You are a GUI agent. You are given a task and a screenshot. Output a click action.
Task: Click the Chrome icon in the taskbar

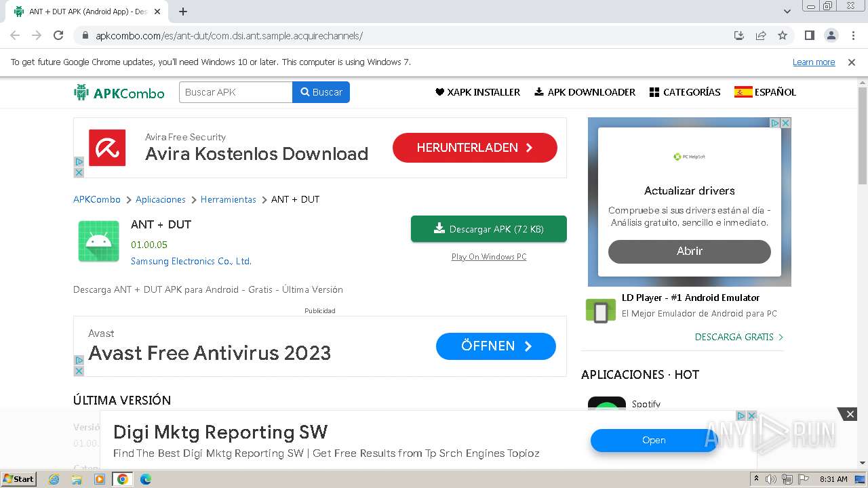[x=123, y=479]
